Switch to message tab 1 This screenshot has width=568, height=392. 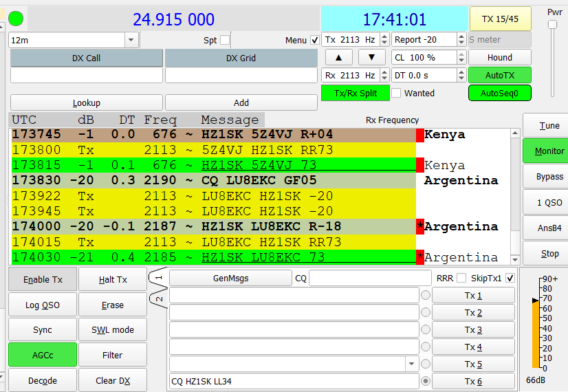[159, 279]
